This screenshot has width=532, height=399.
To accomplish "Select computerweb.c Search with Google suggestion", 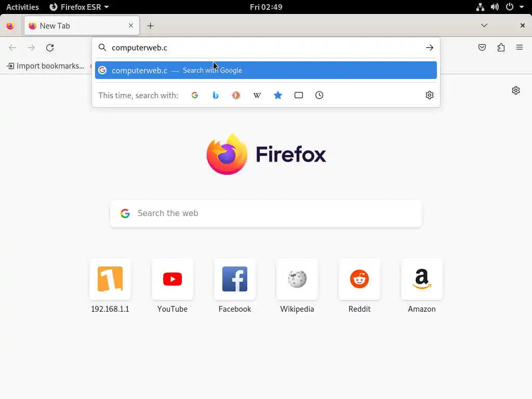I will pos(265,70).
